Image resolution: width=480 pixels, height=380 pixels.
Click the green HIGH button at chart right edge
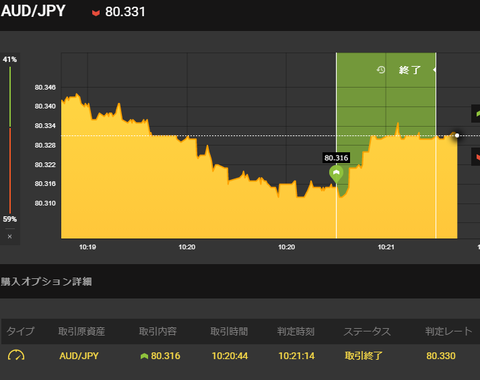pos(476,113)
